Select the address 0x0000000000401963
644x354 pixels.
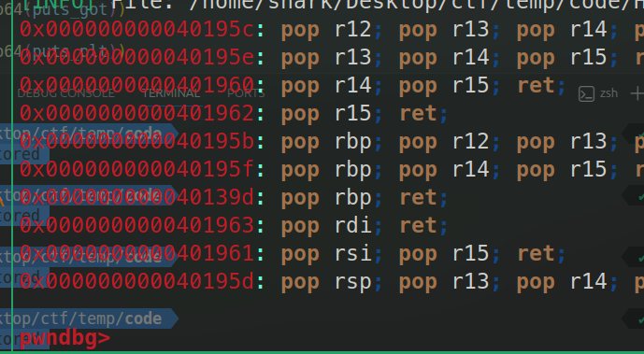[x=137, y=225]
